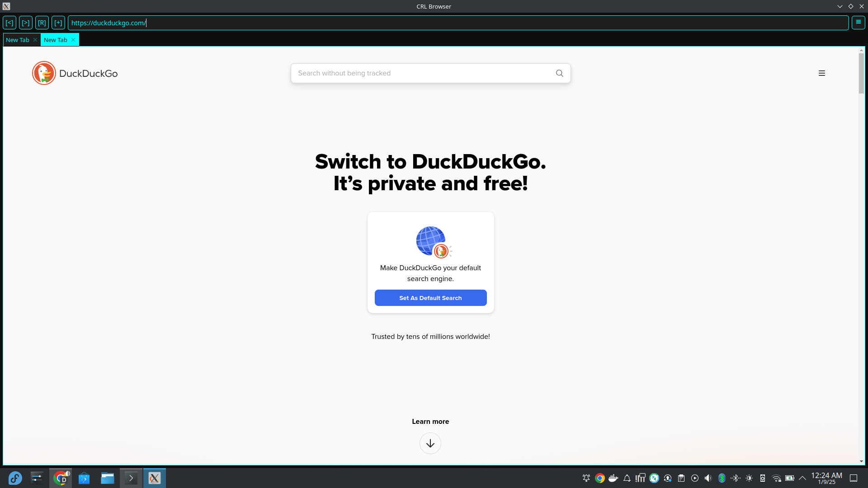Screen dimensions: 868x488
Task: Click the DuckDuckGo logo icon
Action: click(43, 73)
